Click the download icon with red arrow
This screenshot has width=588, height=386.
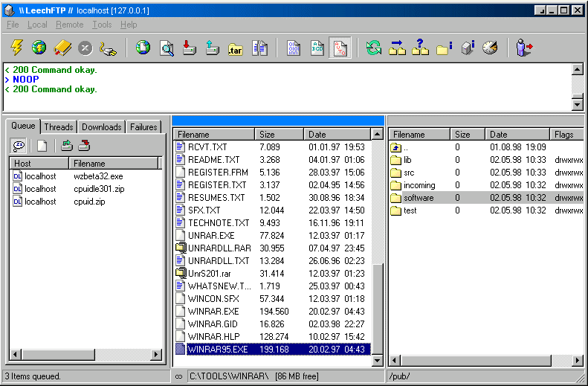coord(190,48)
